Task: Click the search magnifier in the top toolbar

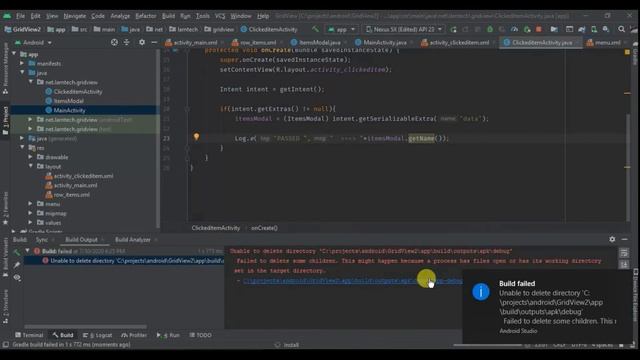Action: (x=621, y=29)
